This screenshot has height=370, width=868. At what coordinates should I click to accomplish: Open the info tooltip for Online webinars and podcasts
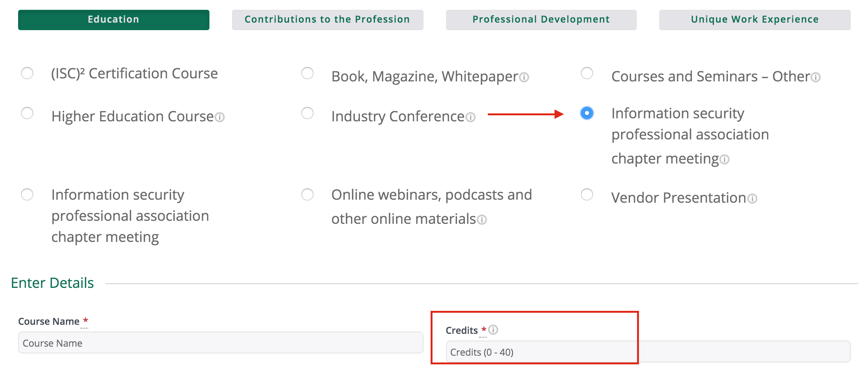coord(483,219)
